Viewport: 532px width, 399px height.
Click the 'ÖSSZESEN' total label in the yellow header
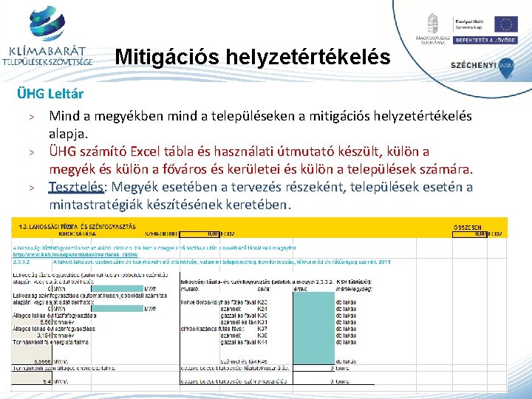pos(468,228)
